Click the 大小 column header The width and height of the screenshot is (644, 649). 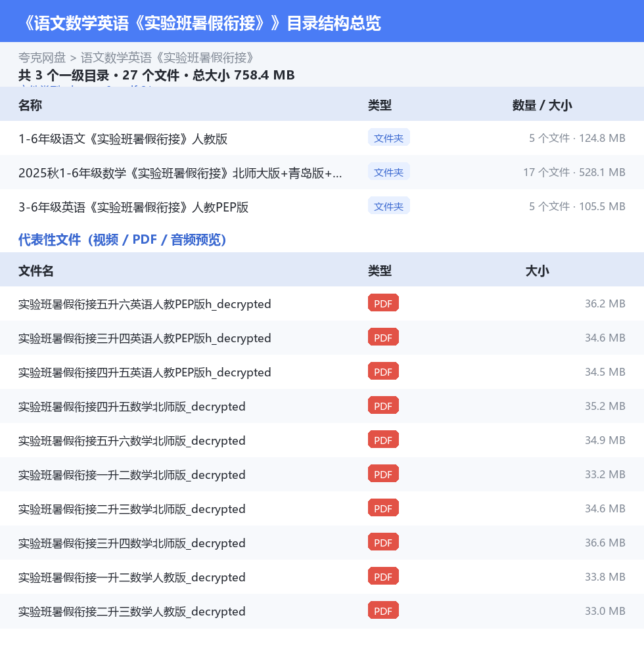click(x=537, y=271)
